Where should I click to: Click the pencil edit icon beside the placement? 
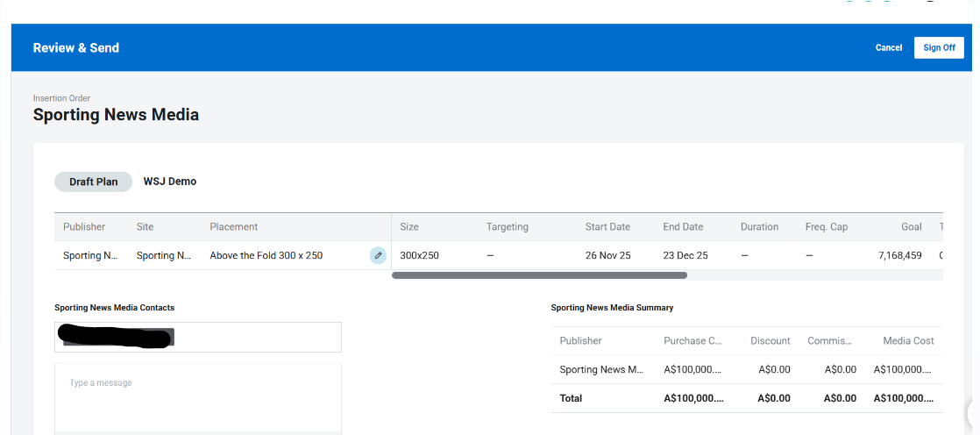[x=378, y=255]
